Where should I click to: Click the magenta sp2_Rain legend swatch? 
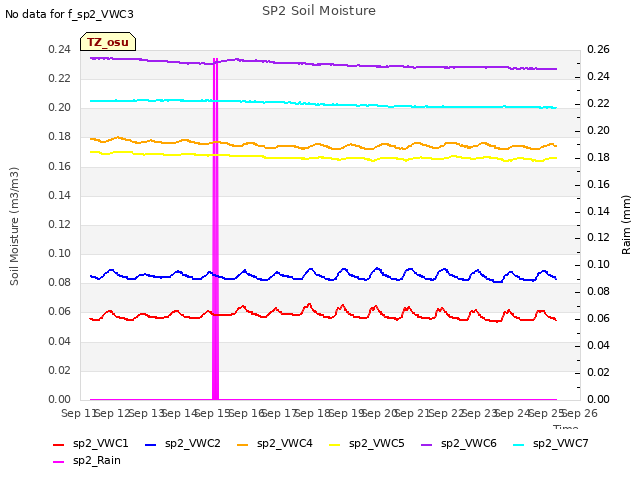pos(58,462)
